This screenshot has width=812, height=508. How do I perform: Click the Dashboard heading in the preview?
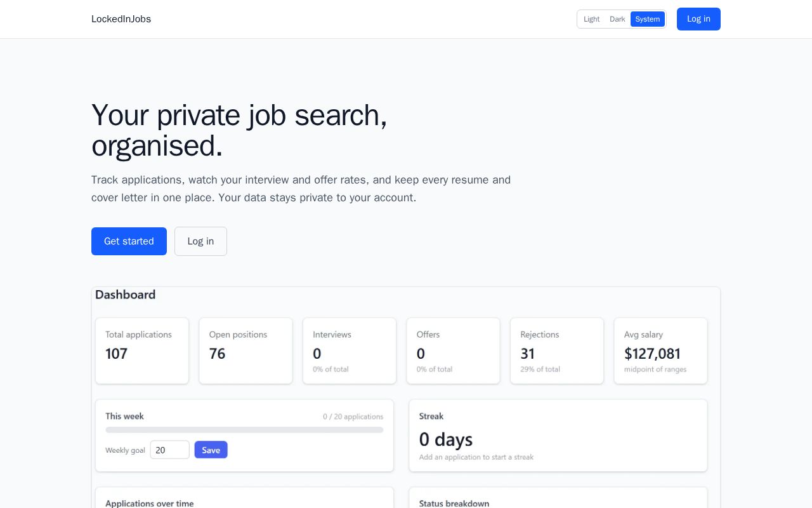(x=126, y=295)
